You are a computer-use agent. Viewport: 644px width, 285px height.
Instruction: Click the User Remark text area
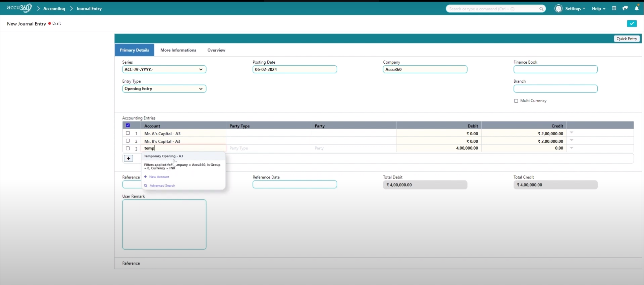164,224
